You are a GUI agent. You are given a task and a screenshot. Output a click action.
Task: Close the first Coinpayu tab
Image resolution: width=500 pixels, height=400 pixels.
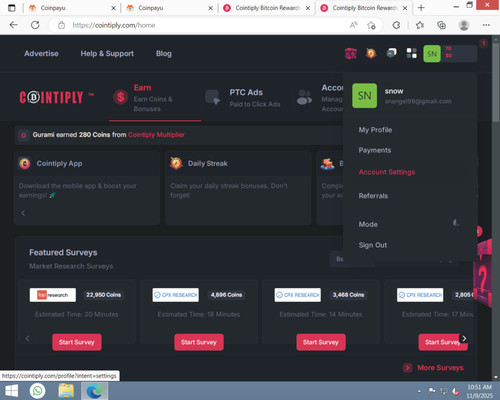point(113,8)
